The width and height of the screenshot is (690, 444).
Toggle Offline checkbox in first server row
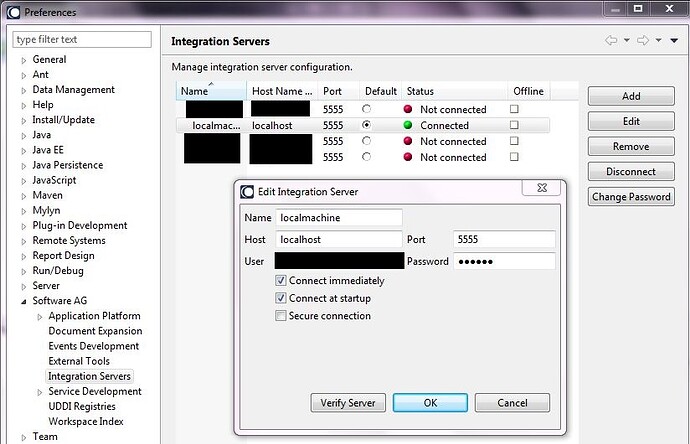click(x=514, y=109)
